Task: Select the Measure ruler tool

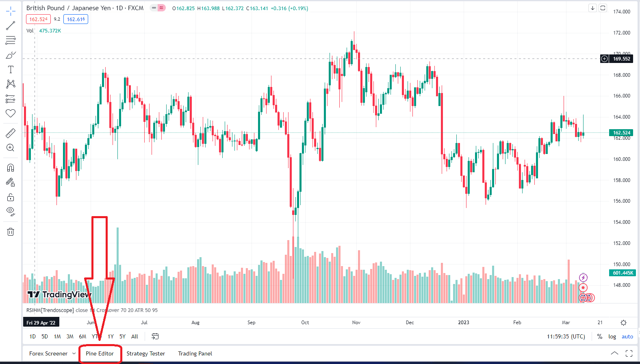Action: coord(11,132)
